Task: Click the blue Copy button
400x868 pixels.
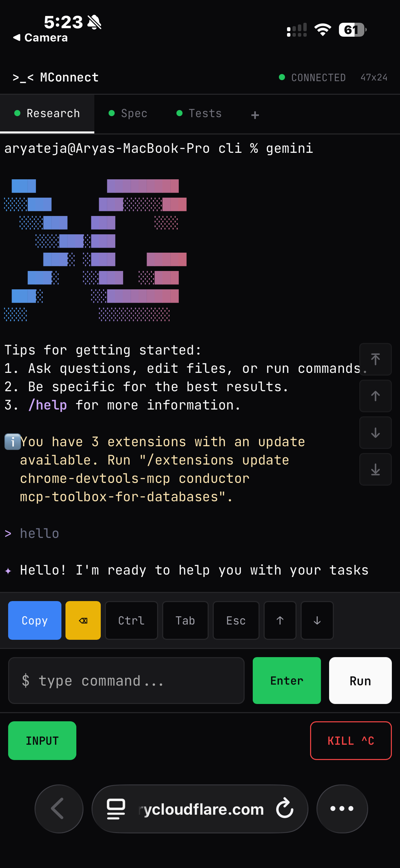Action: click(x=35, y=620)
